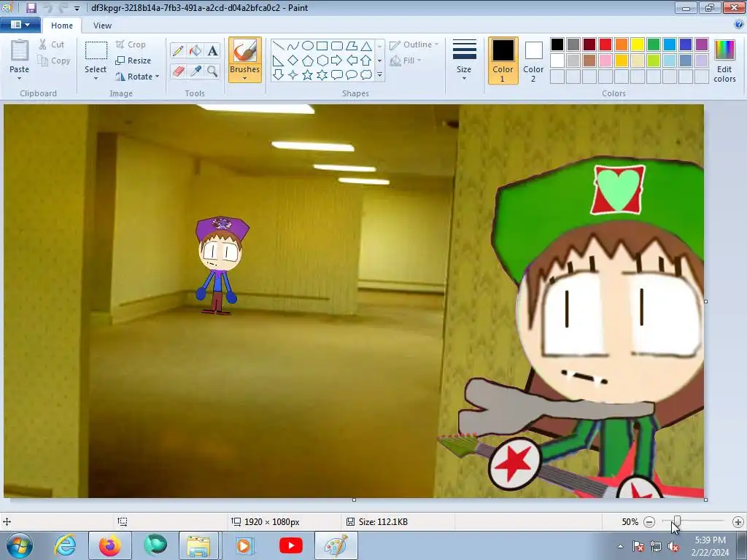
Task: Expand the Shapes gallery more arrow
Action: [379, 75]
